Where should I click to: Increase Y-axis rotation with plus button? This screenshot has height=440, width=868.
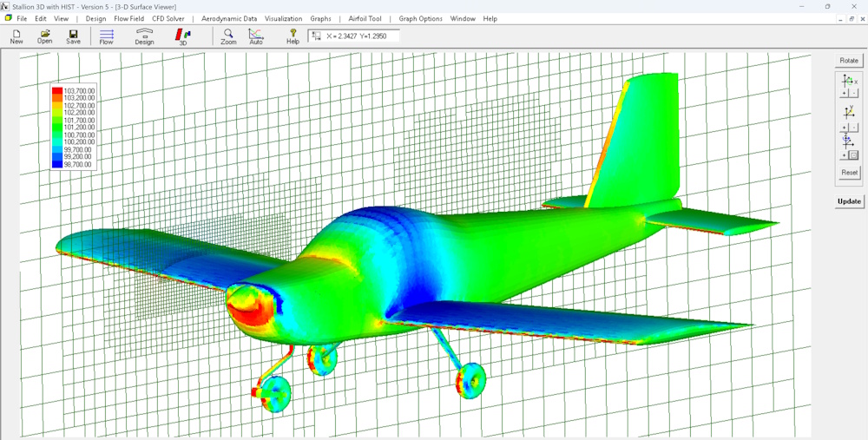click(x=845, y=128)
